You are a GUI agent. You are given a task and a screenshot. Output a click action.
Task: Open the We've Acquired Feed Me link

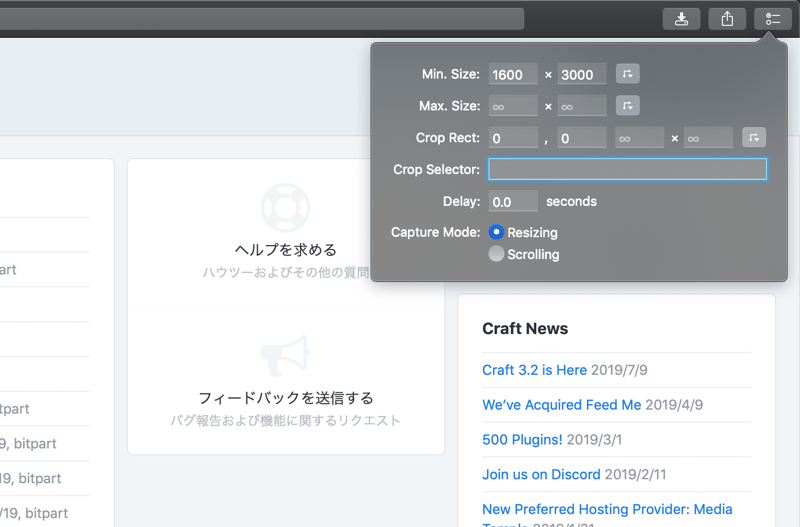[561, 405]
